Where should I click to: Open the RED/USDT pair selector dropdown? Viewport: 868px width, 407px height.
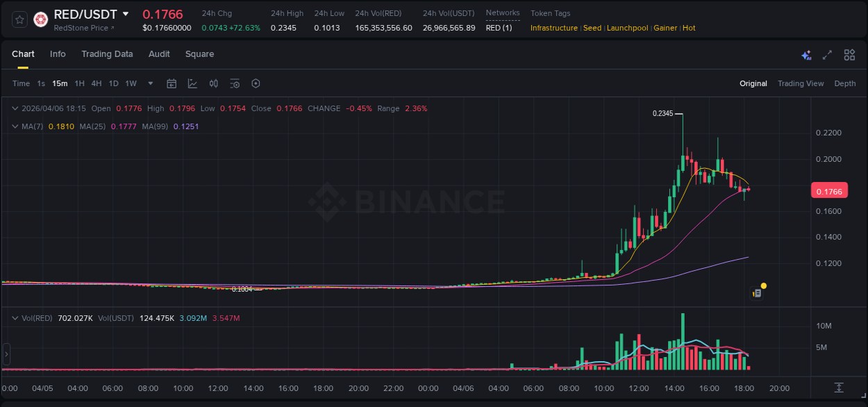pyautogui.click(x=125, y=14)
